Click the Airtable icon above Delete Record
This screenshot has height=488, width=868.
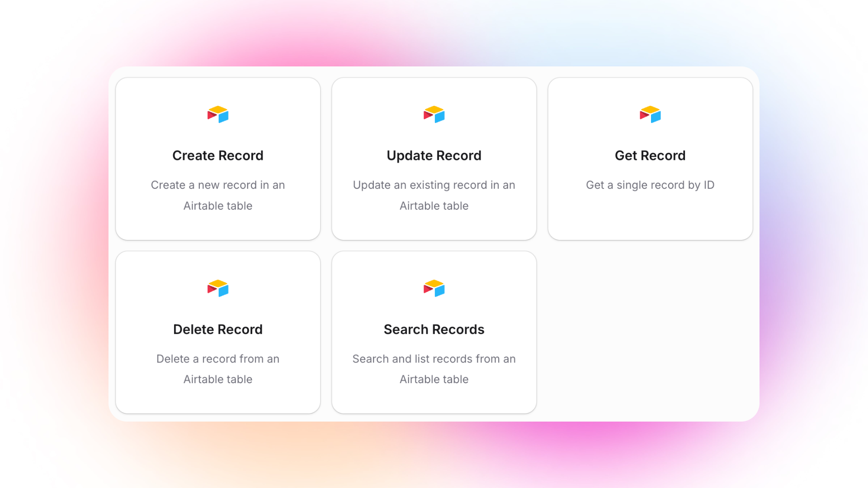click(218, 288)
